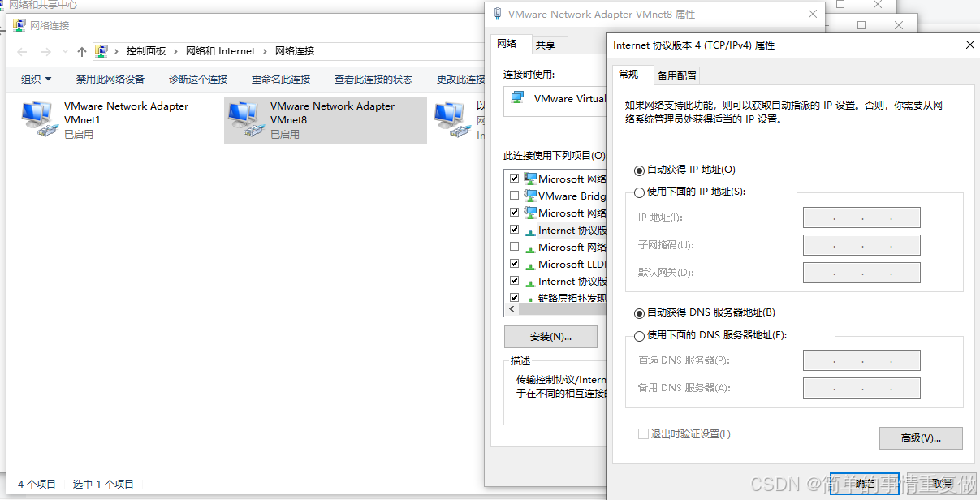Screen dimensions: 980x500
Task: Open the recent locations dropdown chevron
Action: click(65, 52)
